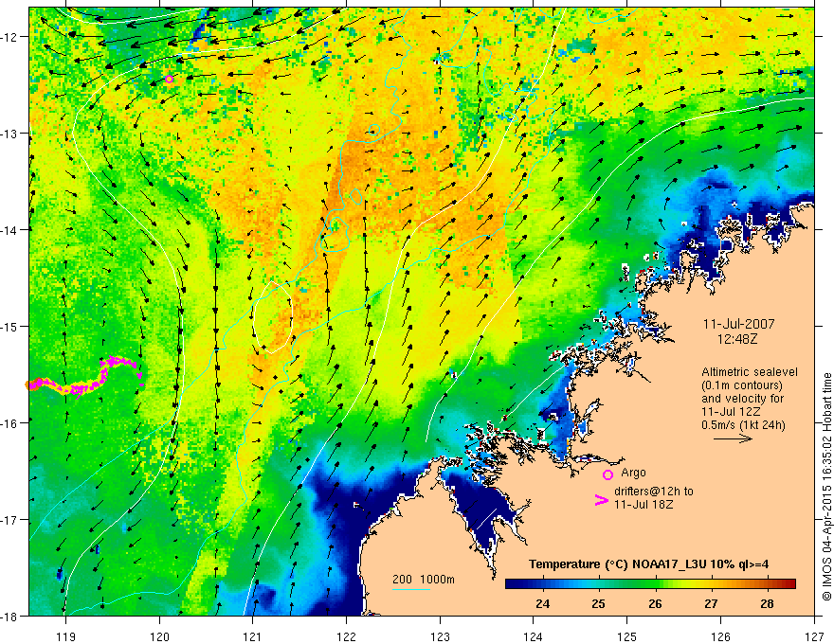Click the longitude axis label '124'
834x644 pixels.
pos(534,636)
